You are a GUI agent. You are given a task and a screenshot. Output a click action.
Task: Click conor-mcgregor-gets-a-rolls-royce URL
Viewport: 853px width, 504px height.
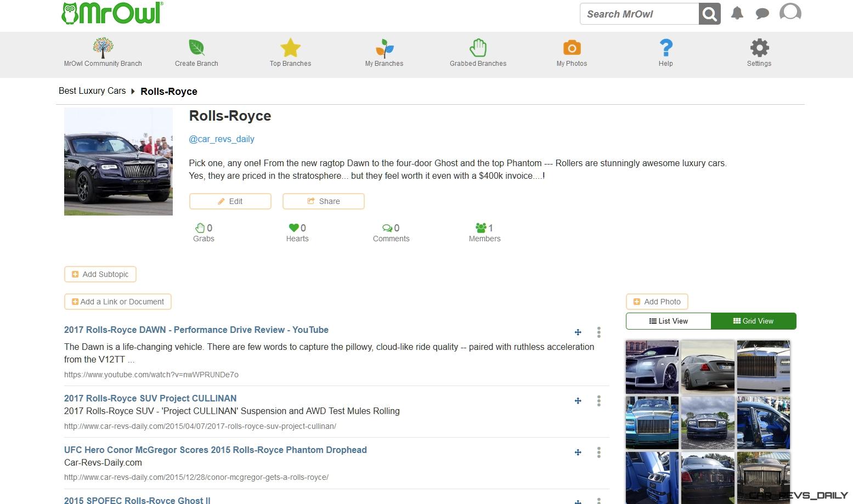click(196, 478)
